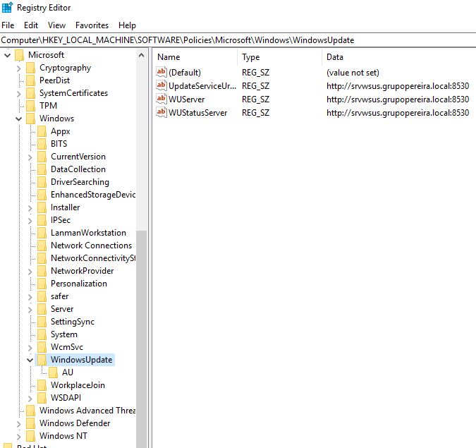
Task: Click the SettingSync folder icon
Action: point(42,322)
